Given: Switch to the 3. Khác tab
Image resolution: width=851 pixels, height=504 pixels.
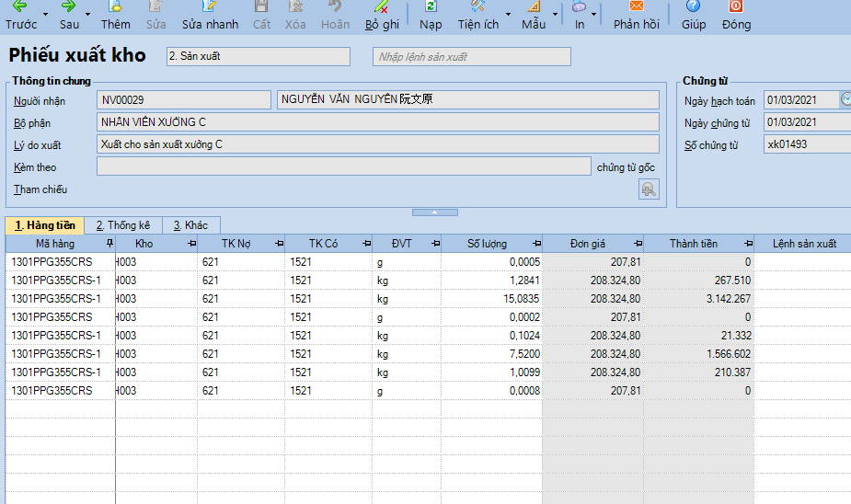Looking at the screenshot, I should (191, 225).
